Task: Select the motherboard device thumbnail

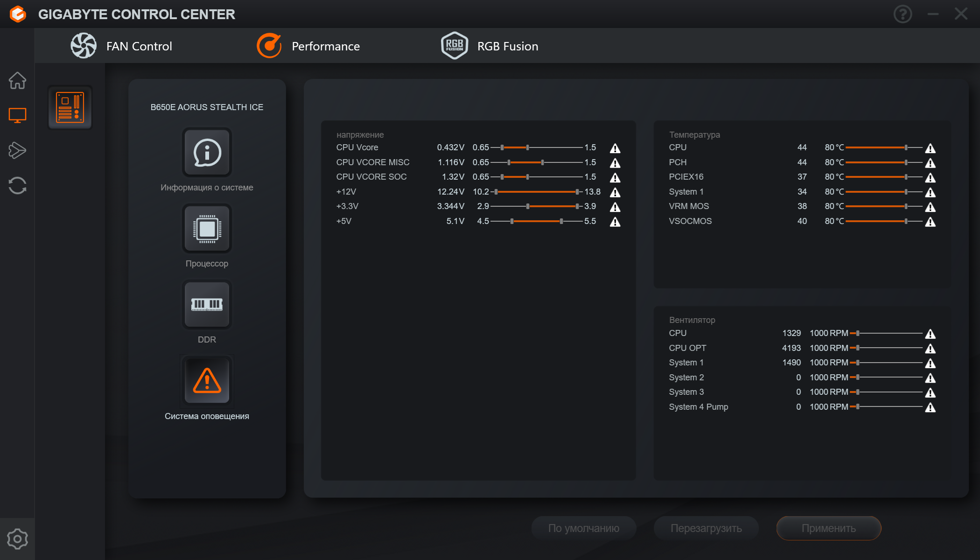Action: [70, 107]
